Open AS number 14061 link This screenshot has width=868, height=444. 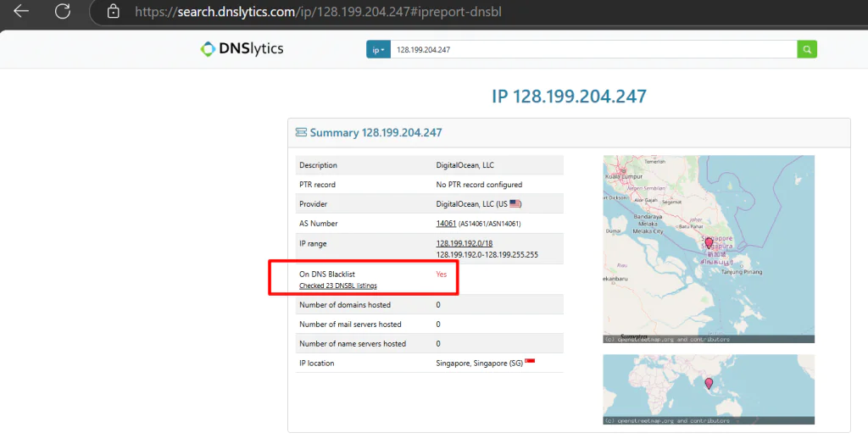click(x=446, y=224)
